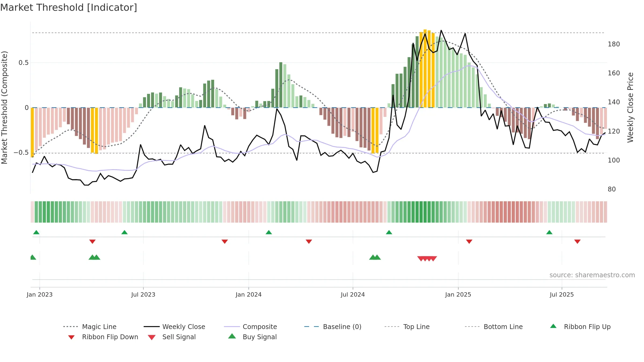Click the Jan 2024 x-axis label
Screen dimensions: 644x362
tap(248, 294)
